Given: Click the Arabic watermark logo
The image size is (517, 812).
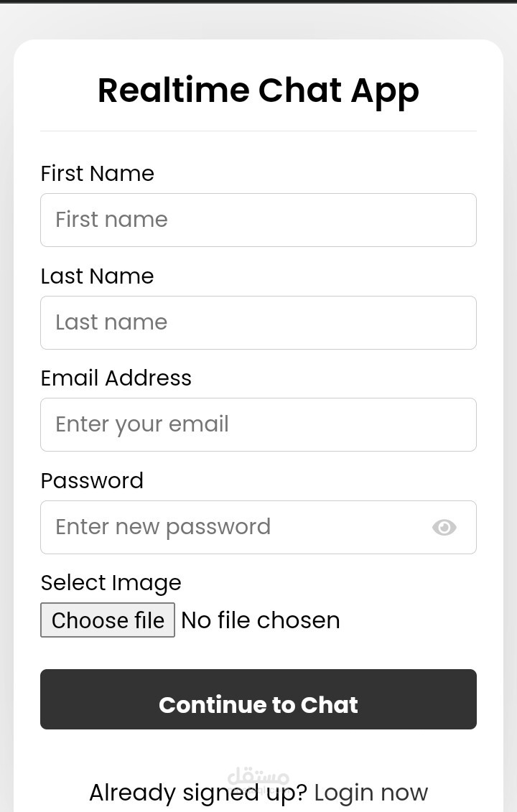Looking at the screenshot, I should click(x=258, y=776).
